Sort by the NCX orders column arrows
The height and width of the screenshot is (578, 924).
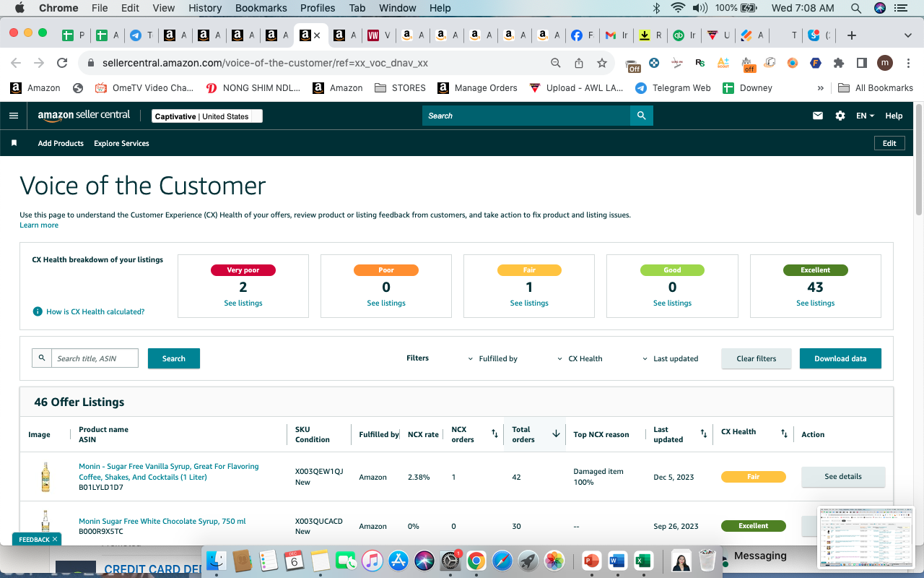[x=494, y=433]
